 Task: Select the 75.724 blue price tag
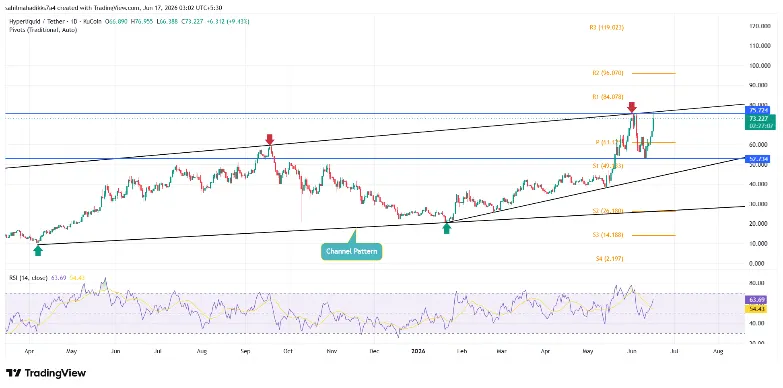point(759,110)
